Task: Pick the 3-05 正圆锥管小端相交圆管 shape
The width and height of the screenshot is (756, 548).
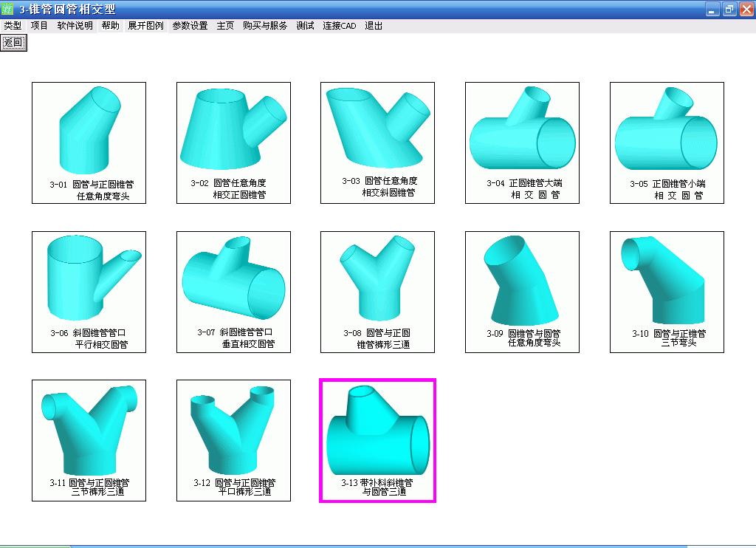Action: tap(667, 143)
